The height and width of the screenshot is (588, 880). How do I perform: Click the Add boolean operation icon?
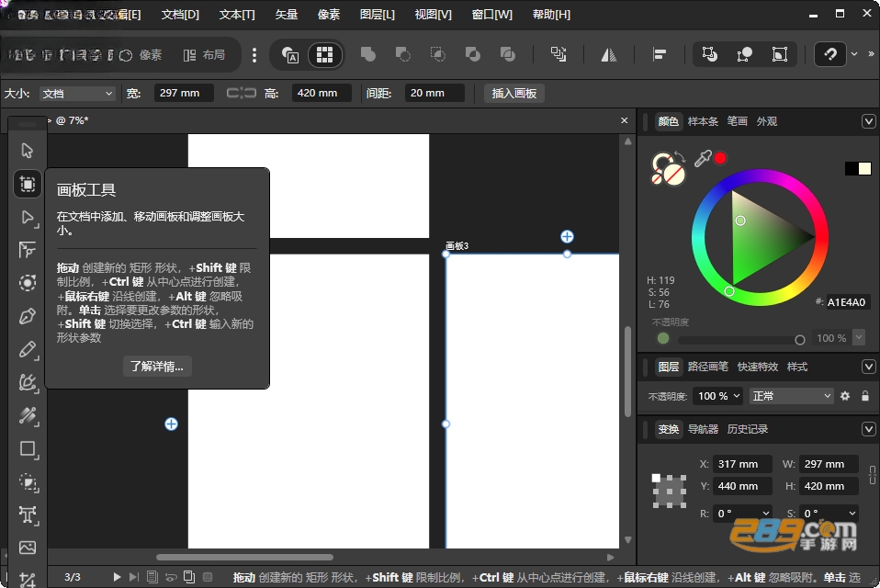pos(368,54)
